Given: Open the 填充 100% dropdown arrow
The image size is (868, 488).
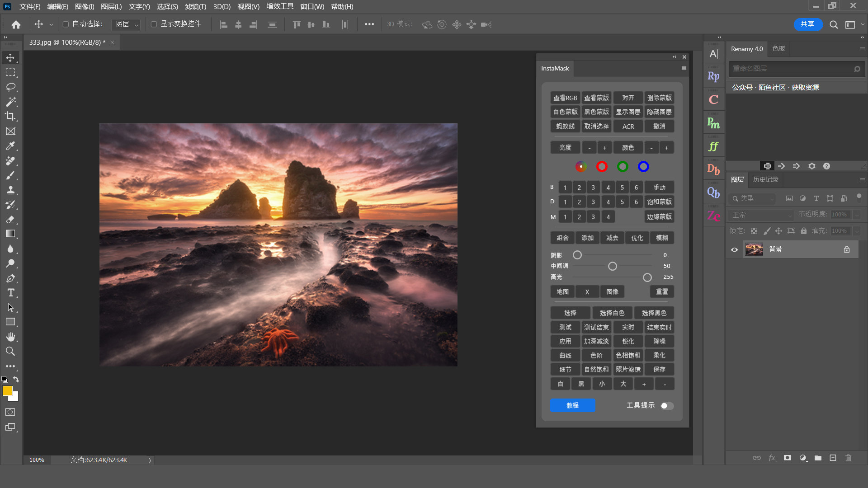Looking at the screenshot, I should pyautogui.click(x=857, y=231).
